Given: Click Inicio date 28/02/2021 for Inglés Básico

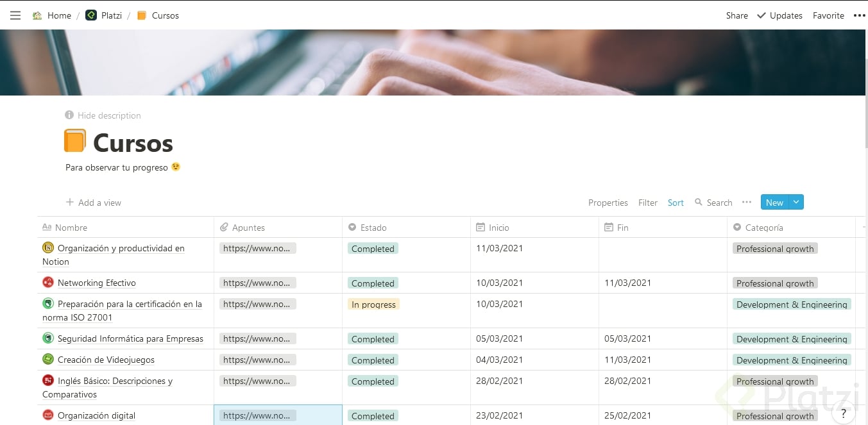Looking at the screenshot, I should pyautogui.click(x=499, y=381).
